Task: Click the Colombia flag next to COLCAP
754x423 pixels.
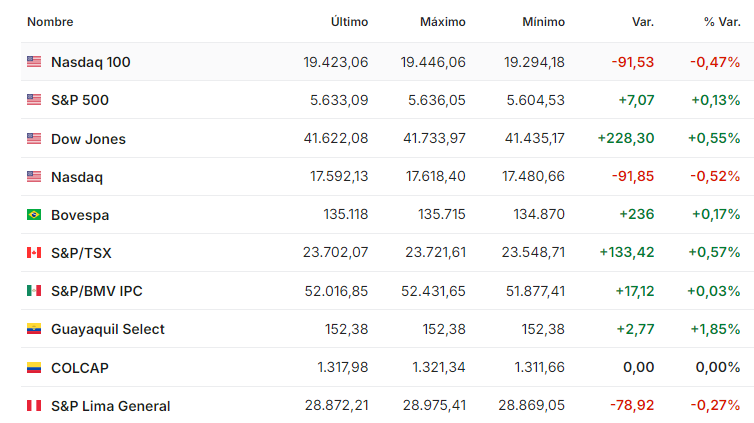Action: [34, 368]
